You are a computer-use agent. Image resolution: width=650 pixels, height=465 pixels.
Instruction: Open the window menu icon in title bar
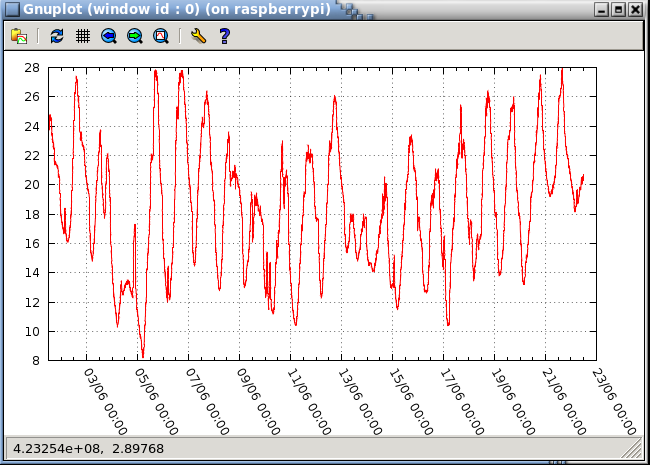point(12,9)
